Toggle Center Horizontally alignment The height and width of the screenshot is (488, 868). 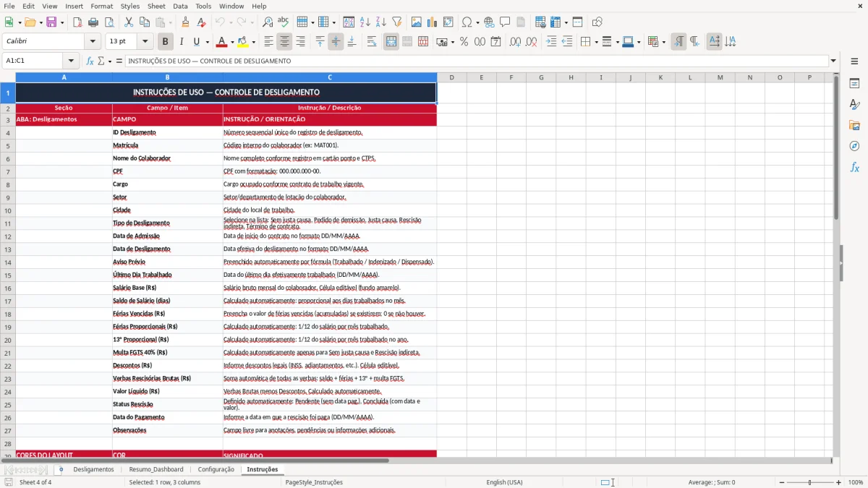tap(284, 42)
